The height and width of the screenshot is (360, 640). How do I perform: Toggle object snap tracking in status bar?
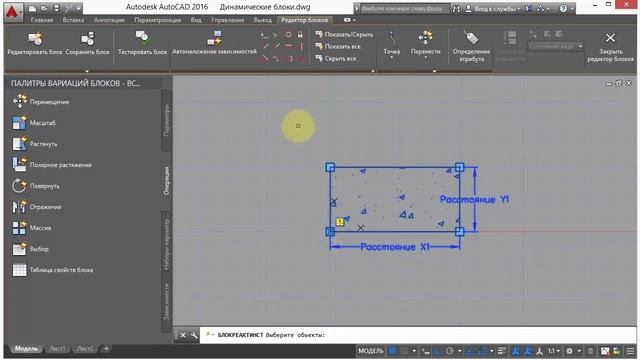click(470, 351)
